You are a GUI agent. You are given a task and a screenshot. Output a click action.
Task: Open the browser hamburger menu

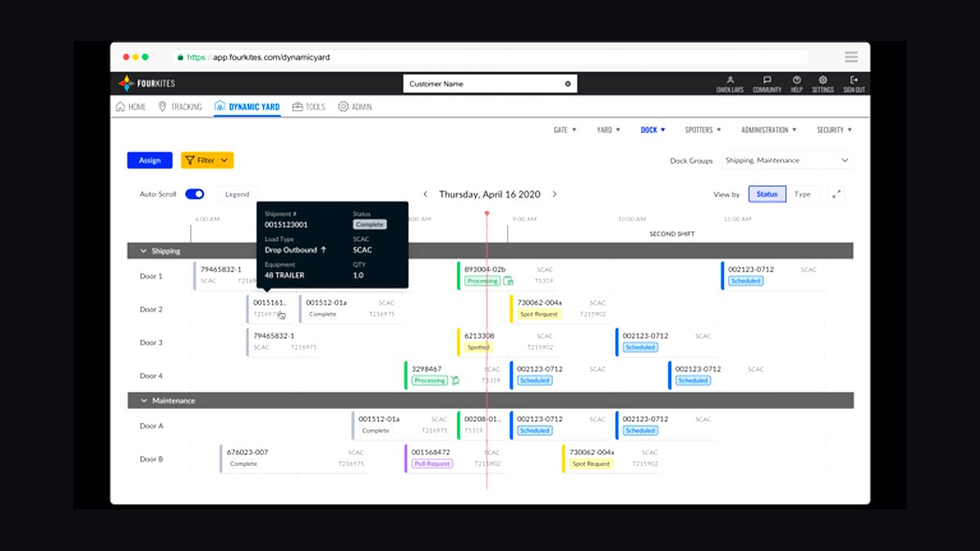[851, 57]
